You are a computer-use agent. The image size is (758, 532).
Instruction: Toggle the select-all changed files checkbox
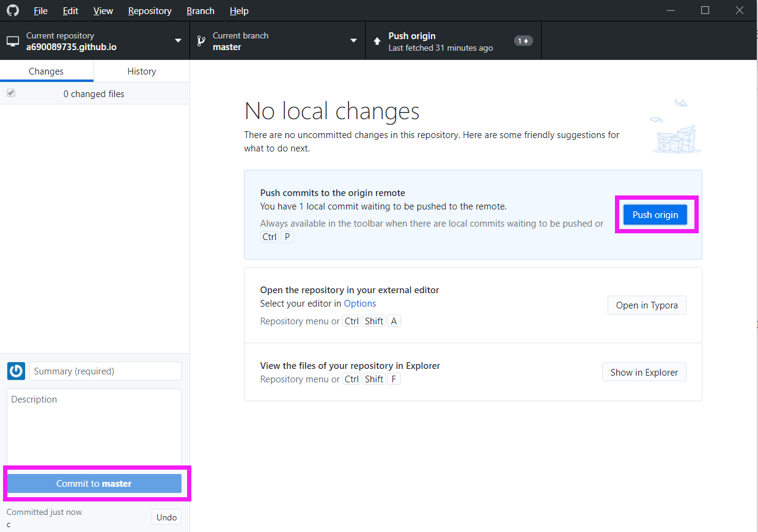click(x=11, y=93)
